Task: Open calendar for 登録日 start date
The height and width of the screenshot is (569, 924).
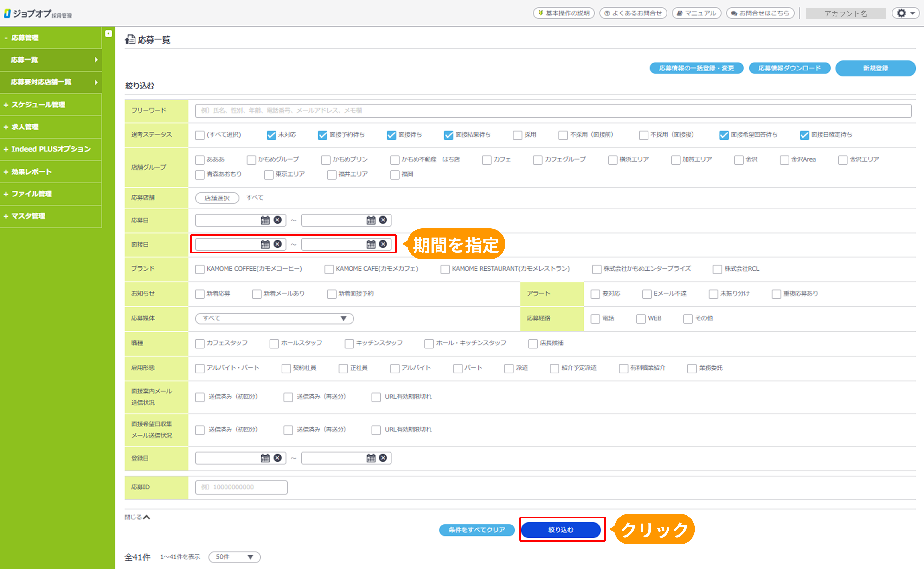Action: [265, 458]
